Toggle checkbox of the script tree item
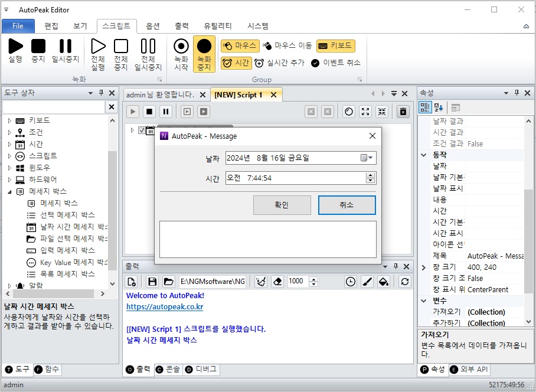Image resolution: width=536 pixels, height=392 pixels. (x=142, y=130)
